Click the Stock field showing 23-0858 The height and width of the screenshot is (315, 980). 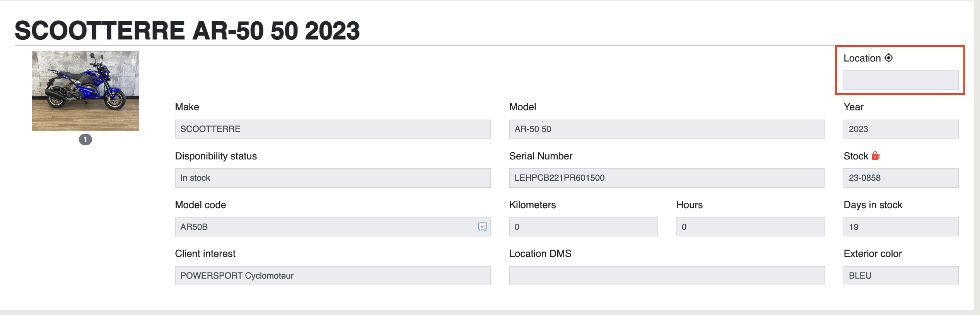pyautogui.click(x=901, y=178)
